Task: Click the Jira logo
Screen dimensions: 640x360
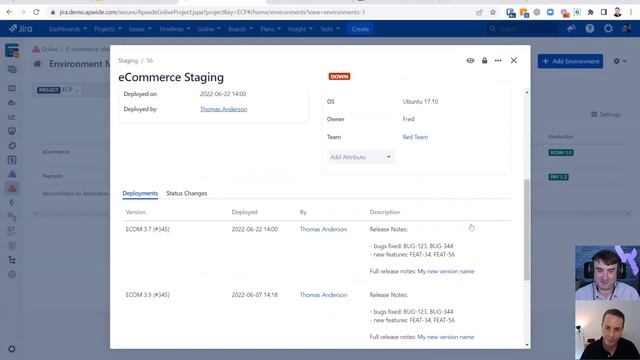Action: (x=20, y=29)
